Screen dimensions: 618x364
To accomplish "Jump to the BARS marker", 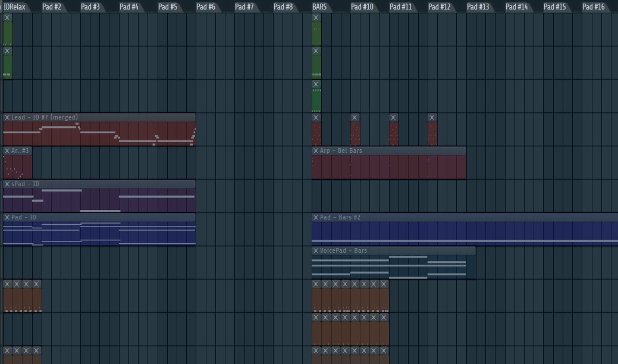I will [x=319, y=7].
